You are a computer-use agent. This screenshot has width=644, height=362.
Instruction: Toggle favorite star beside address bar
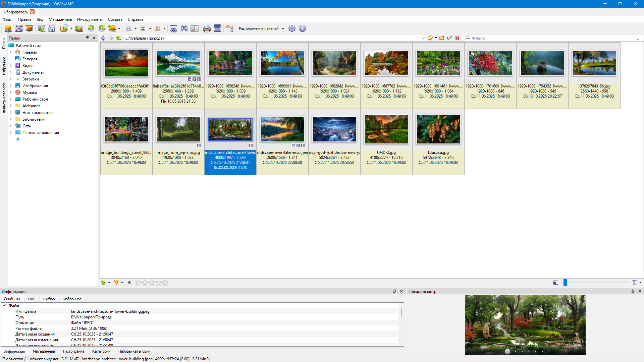(430, 38)
